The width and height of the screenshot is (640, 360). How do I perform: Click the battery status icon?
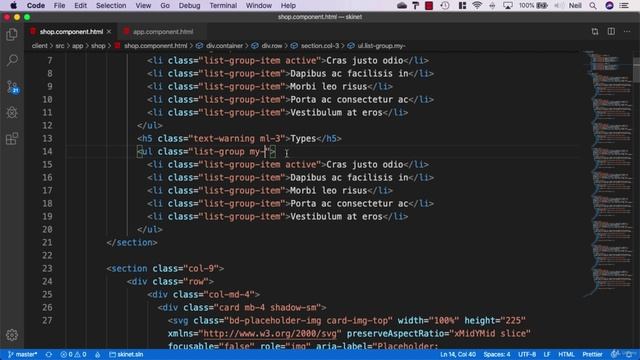542,6
